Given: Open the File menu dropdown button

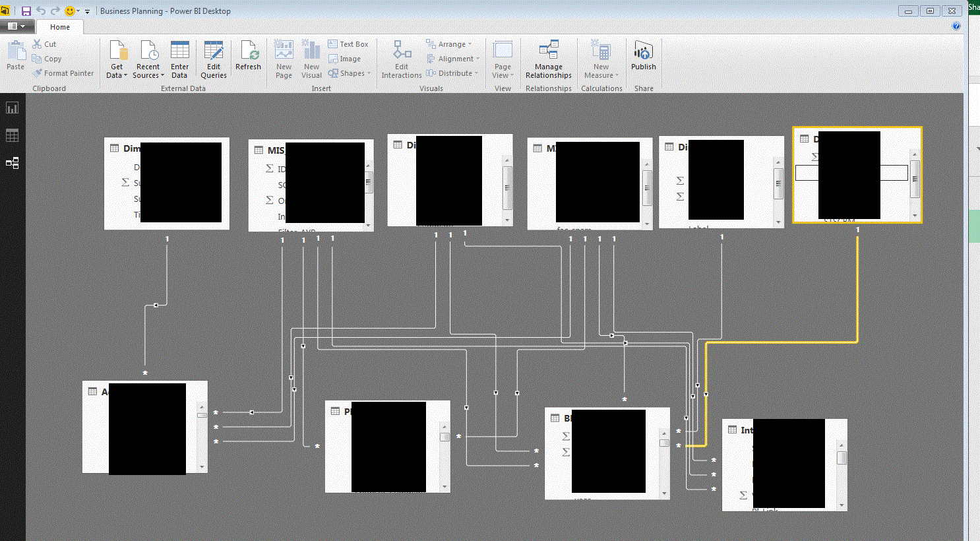Looking at the screenshot, I should 16,26.
